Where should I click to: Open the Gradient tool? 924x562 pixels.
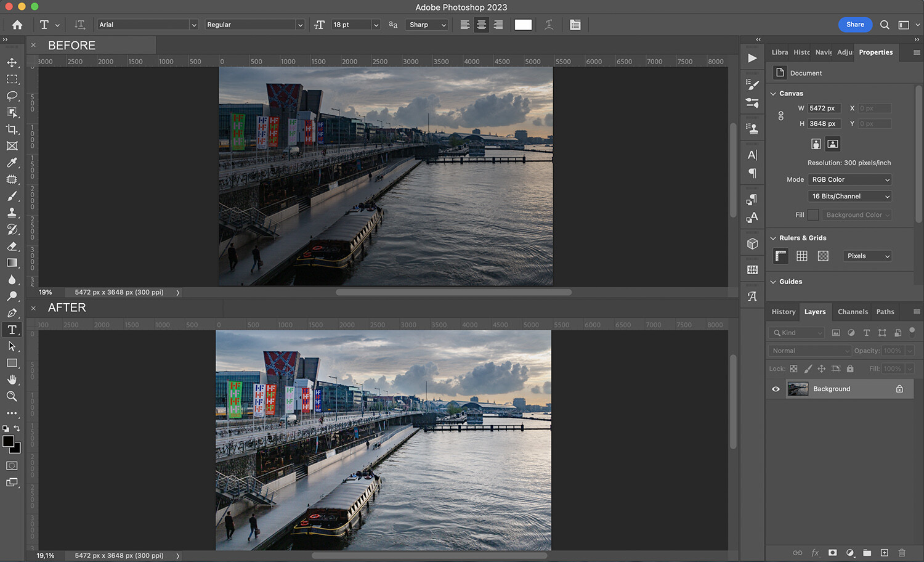pyautogui.click(x=12, y=263)
